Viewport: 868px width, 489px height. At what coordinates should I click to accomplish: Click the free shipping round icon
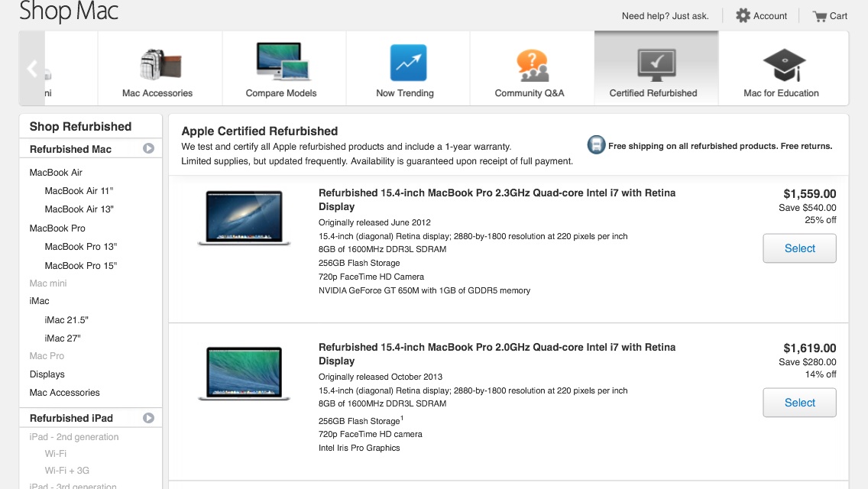click(x=596, y=145)
